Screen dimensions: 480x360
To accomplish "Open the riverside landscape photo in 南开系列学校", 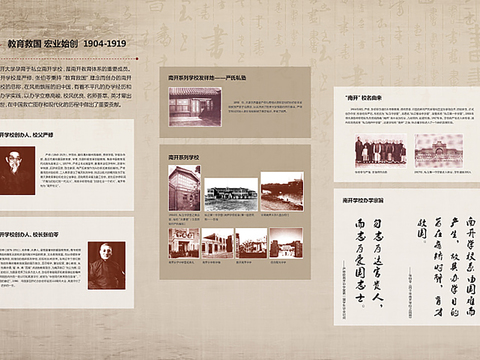I will 282,192.
